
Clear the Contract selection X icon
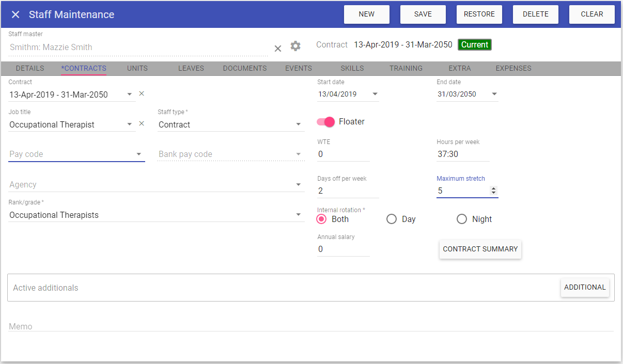142,94
